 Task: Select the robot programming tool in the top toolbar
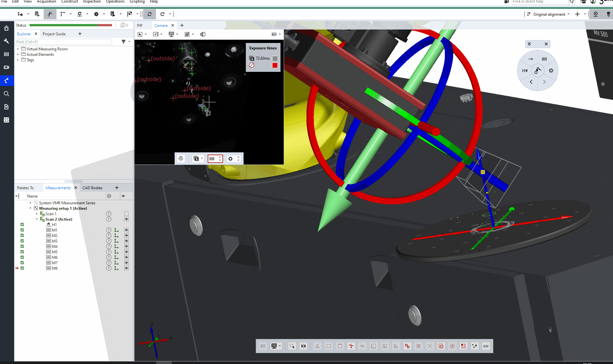(x=50, y=14)
